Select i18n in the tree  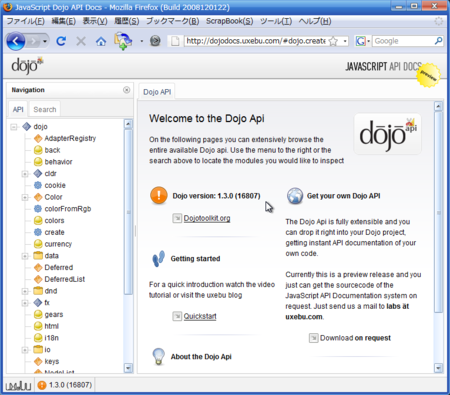[x=51, y=338]
